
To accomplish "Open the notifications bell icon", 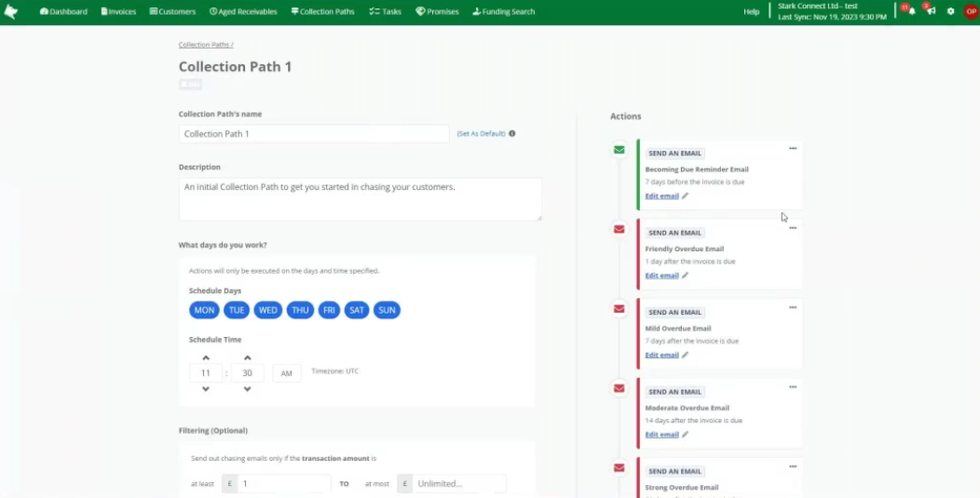I will tap(912, 11).
